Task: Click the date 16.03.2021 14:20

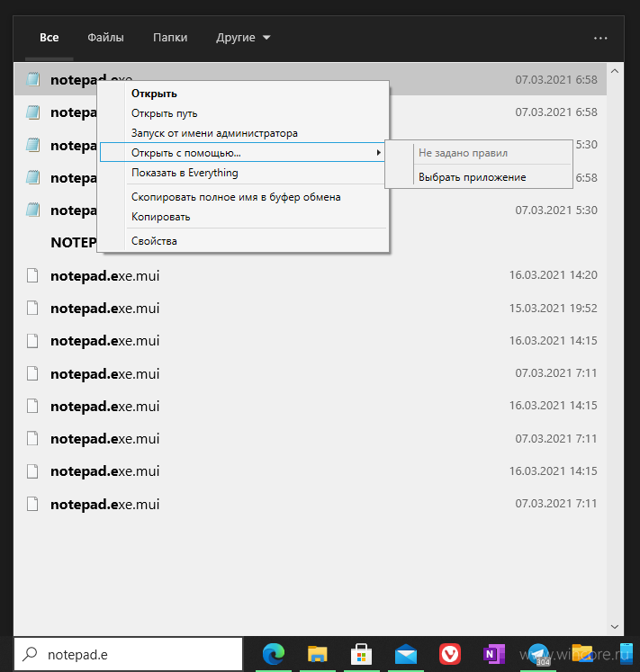Action: [x=553, y=275]
